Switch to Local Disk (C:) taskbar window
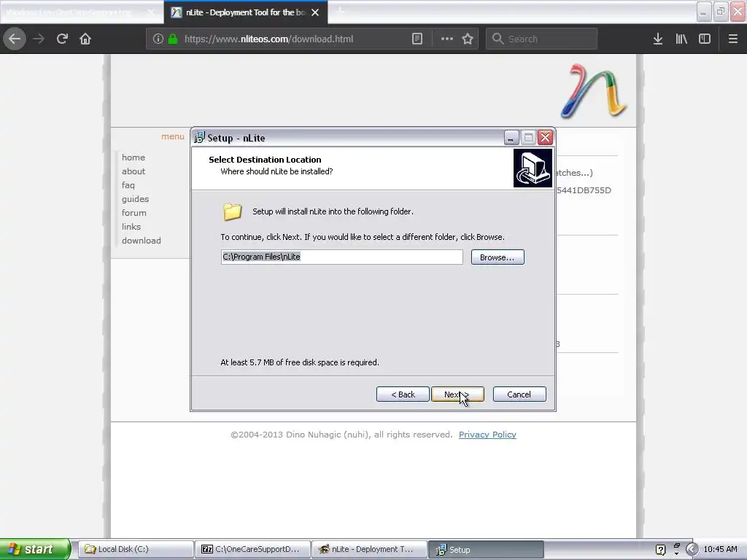The height and width of the screenshot is (560, 747). [x=136, y=549]
